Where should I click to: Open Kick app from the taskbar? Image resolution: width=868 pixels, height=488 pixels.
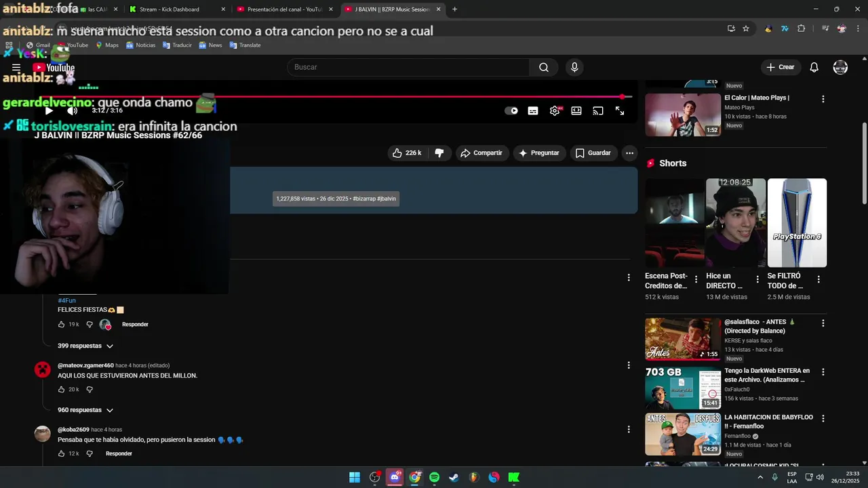(x=514, y=477)
